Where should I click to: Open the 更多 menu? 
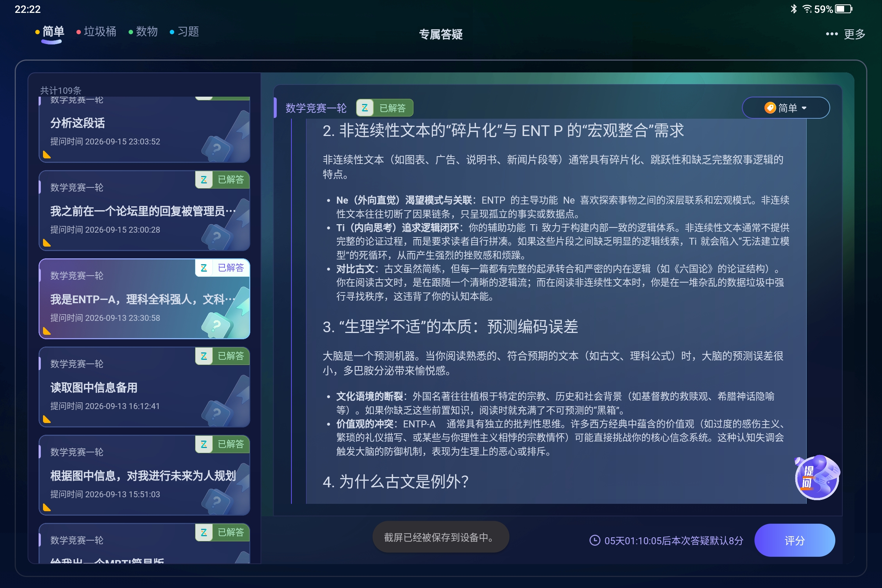(854, 34)
